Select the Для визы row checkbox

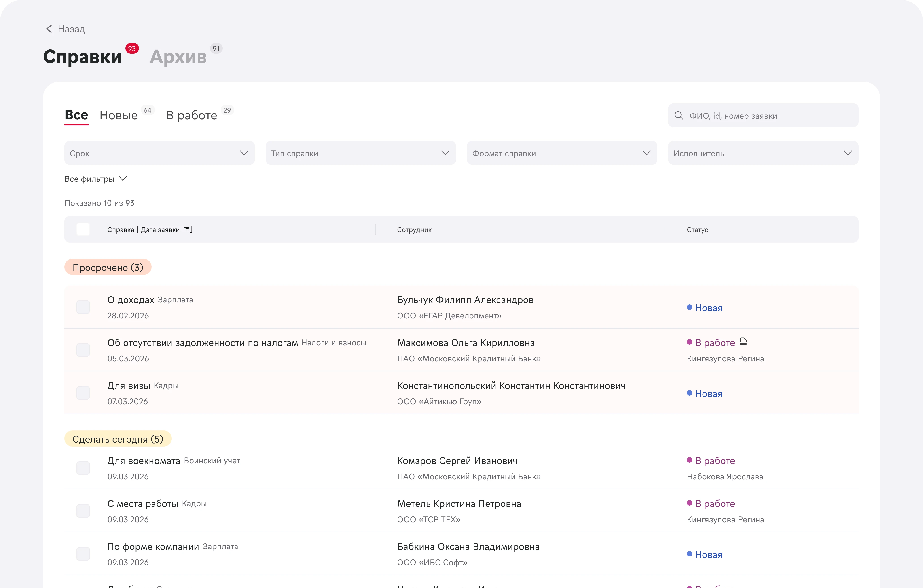click(83, 393)
